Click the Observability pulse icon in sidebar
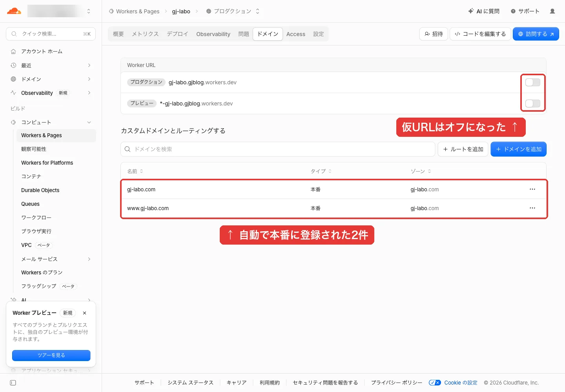 (x=13, y=93)
